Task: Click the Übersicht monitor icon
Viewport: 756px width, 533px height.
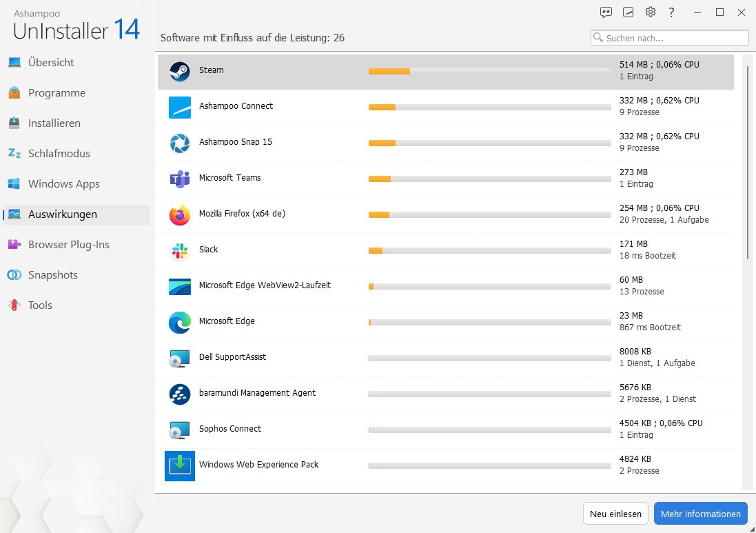Action: 14,62
